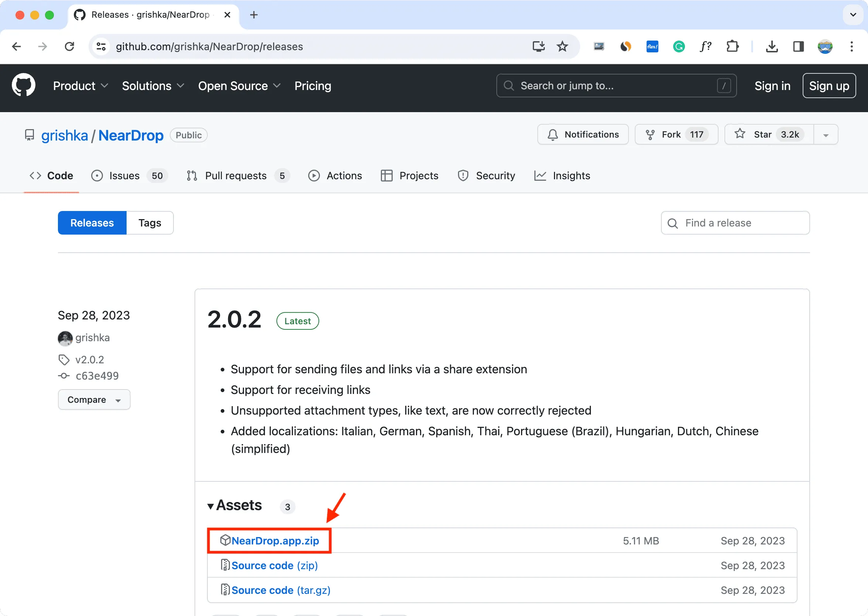Open the grishka owner link in the breadcrumb

65,135
